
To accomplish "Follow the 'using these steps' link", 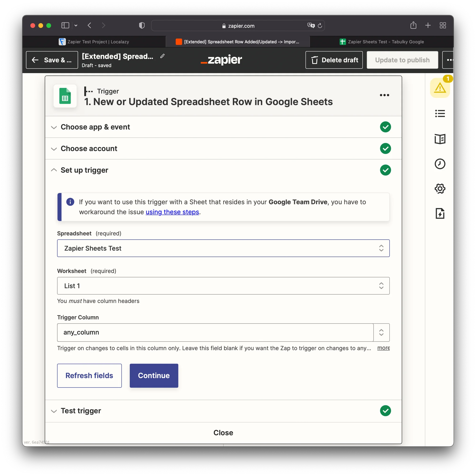I will (x=172, y=212).
